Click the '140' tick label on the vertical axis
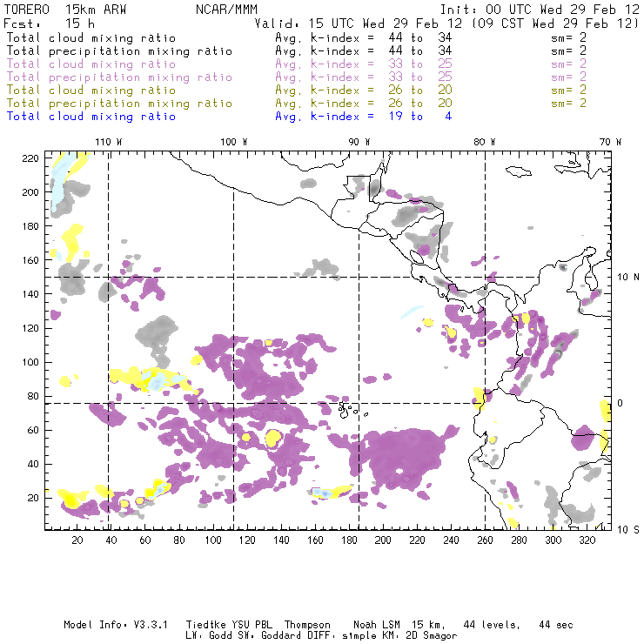This screenshot has height=644, width=644. 30,294
